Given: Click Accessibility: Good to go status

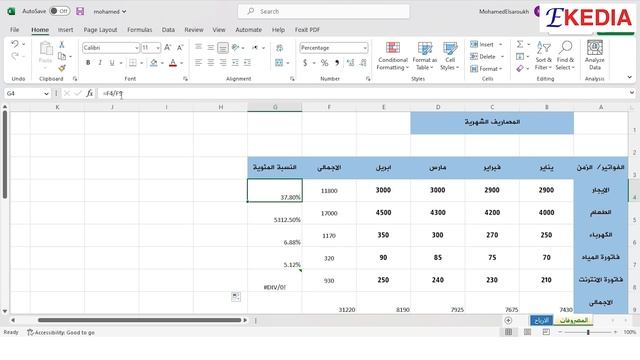Looking at the screenshot, I should [x=61, y=333].
